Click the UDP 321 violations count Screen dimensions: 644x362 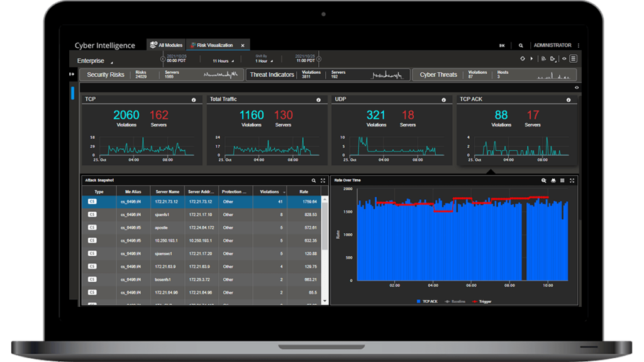pos(376,116)
